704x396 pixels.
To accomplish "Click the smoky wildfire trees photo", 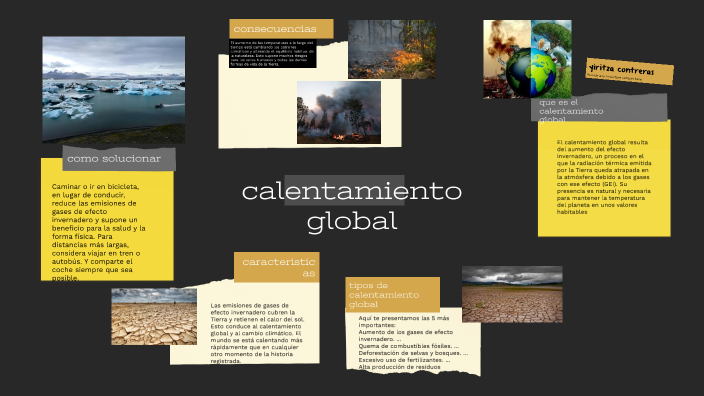I will click(x=339, y=112).
